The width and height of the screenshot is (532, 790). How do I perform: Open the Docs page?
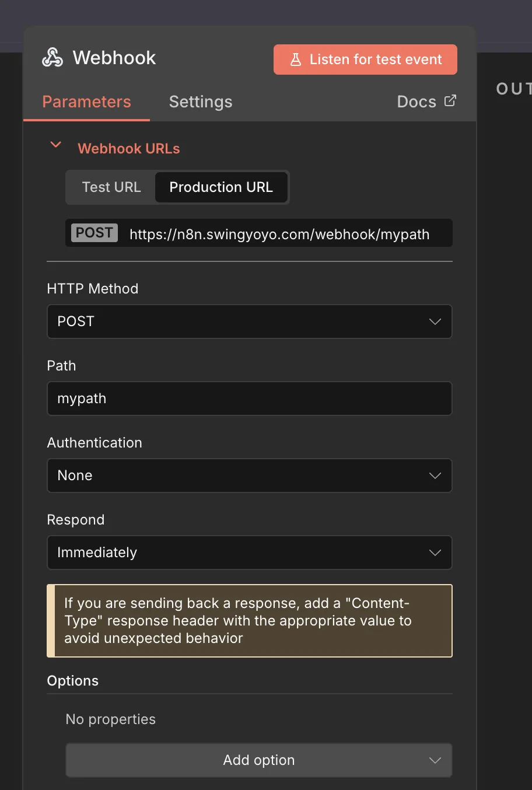(416, 102)
